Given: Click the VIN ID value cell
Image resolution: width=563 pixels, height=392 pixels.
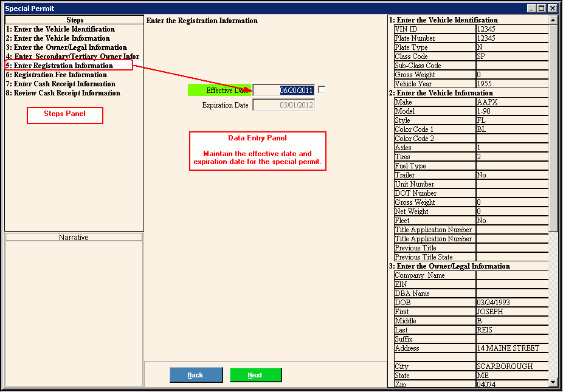Looking at the screenshot, I should [512, 29].
